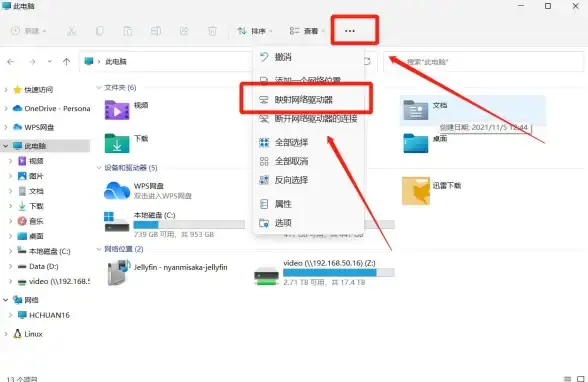The width and height of the screenshot is (588, 382).
Task: Switch to details view in status bar
Action: click(568, 379)
